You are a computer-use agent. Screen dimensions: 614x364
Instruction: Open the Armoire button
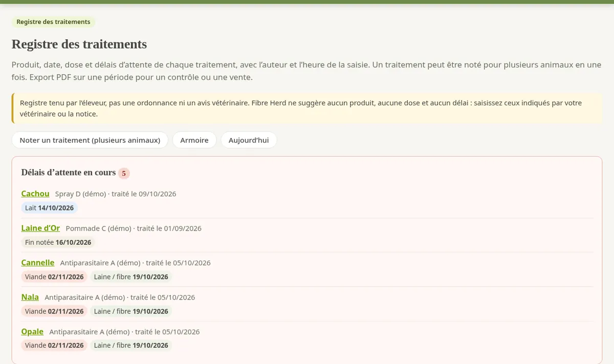point(194,140)
